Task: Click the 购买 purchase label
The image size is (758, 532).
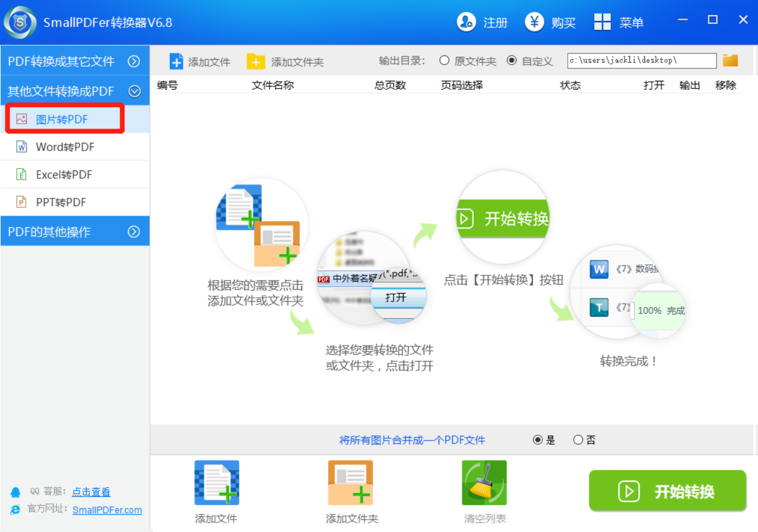Action: (x=564, y=23)
